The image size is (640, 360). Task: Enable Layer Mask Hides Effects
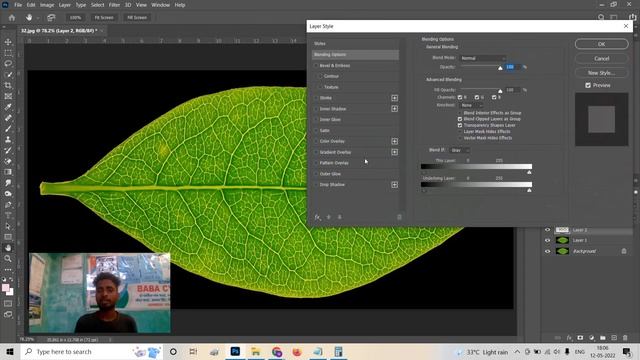pyautogui.click(x=460, y=131)
